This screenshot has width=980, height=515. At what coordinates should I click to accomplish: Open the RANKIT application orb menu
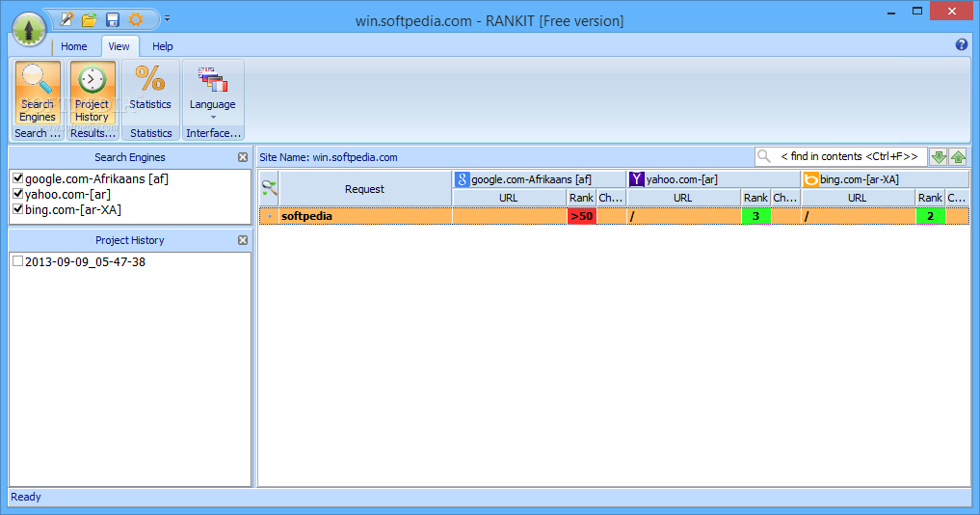[28, 29]
